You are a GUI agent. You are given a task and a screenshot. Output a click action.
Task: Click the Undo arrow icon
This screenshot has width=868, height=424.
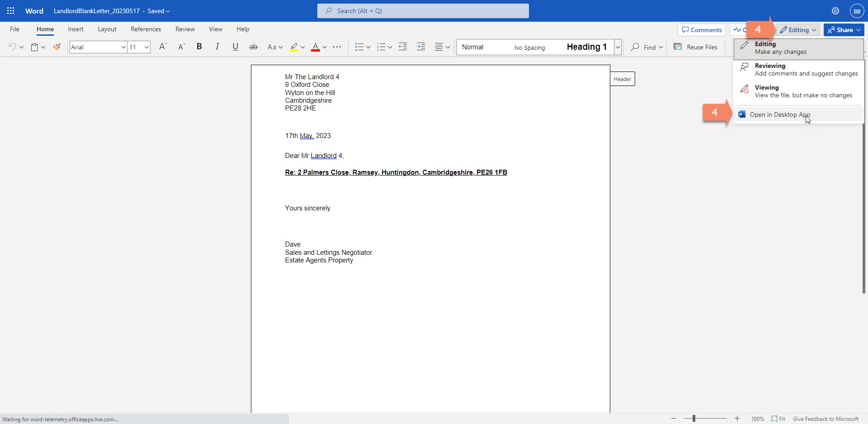tap(12, 47)
